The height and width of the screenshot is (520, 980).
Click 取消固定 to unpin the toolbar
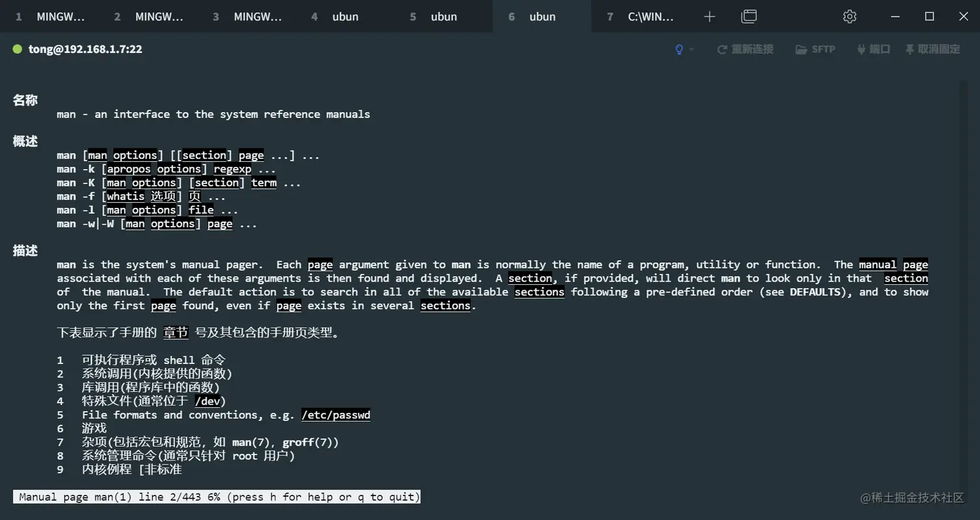point(933,49)
